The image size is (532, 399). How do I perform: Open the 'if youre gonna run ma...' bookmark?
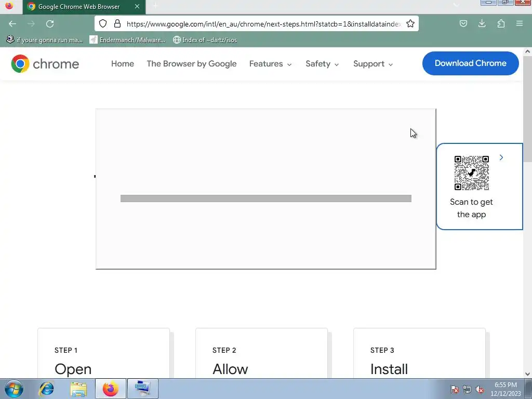[45, 39]
